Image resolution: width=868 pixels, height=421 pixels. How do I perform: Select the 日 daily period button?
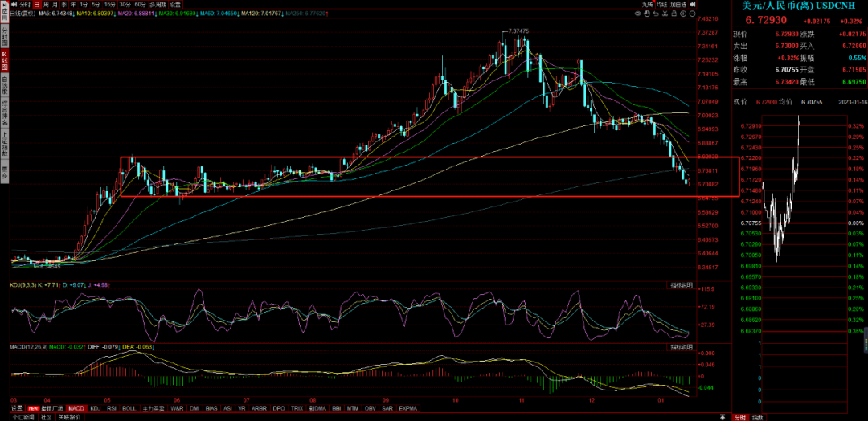click(x=37, y=5)
